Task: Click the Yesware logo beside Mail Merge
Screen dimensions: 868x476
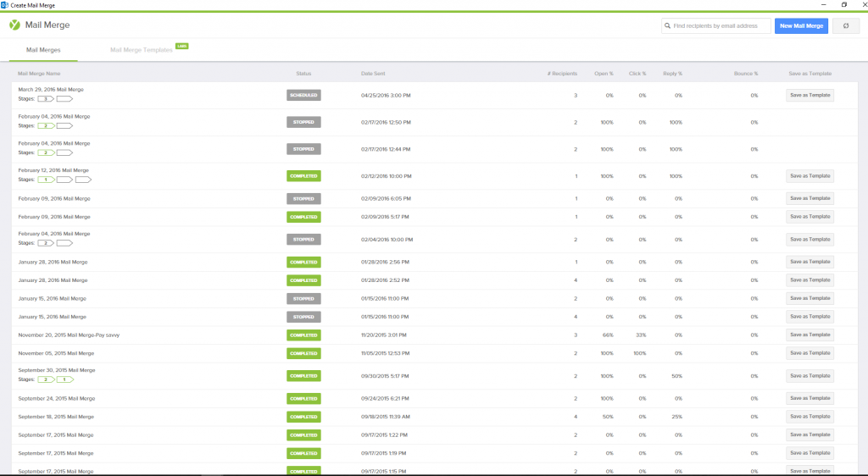Action: click(14, 25)
